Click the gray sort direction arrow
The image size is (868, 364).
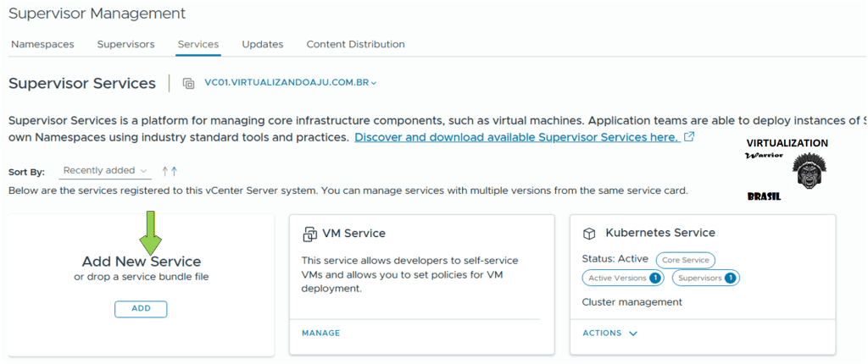point(165,171)
